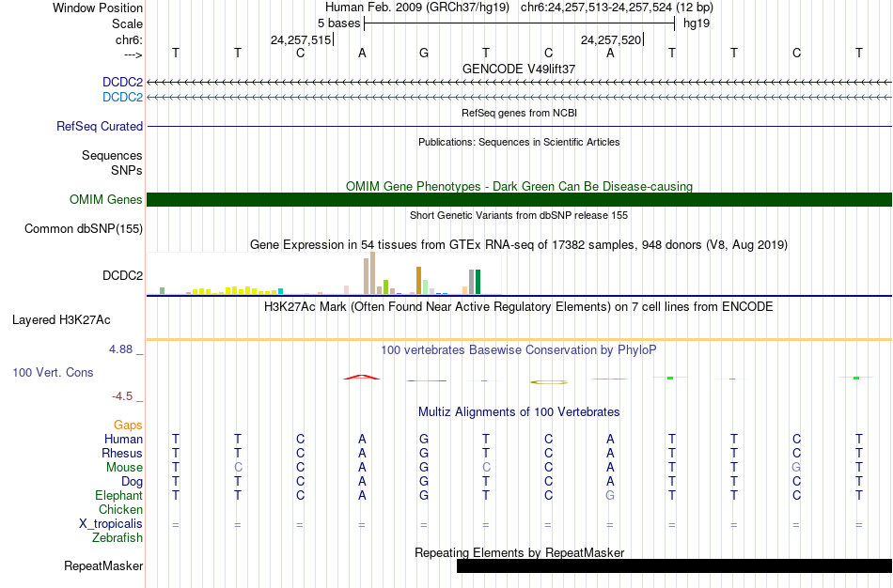893x588 pixels.
Task: Click the Scale label on the left
Action: pos(127,23)
